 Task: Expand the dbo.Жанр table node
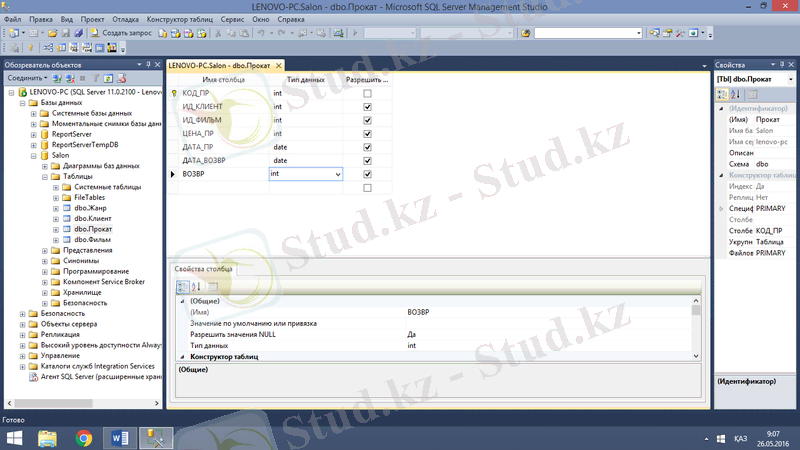pyautogui.click(x=56, y=209)
